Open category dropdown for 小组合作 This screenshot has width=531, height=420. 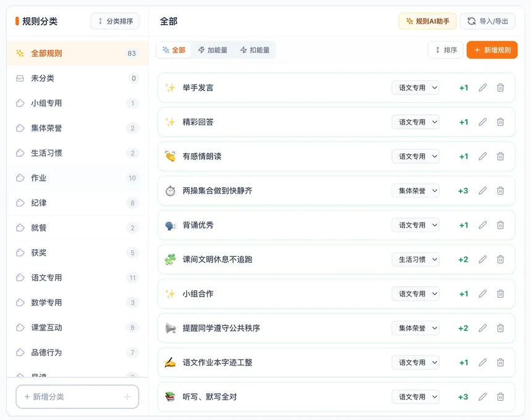415,294
